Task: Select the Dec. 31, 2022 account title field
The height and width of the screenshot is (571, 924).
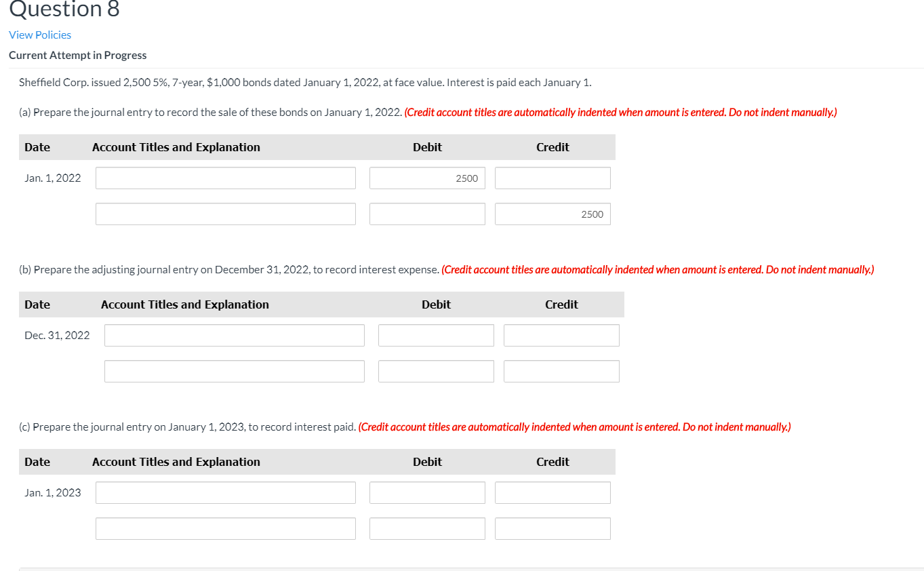Action: [234, 335]
